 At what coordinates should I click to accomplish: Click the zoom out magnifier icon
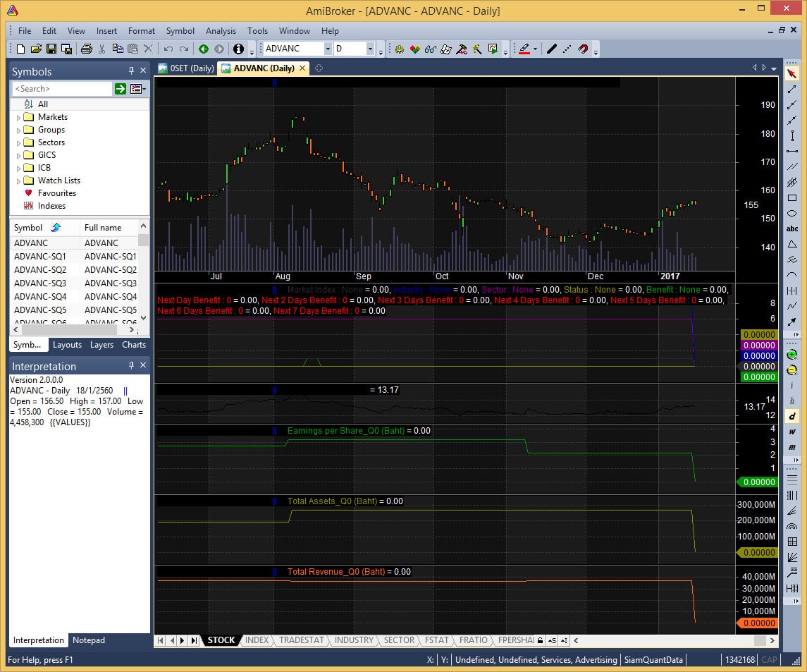coord(792,370)
